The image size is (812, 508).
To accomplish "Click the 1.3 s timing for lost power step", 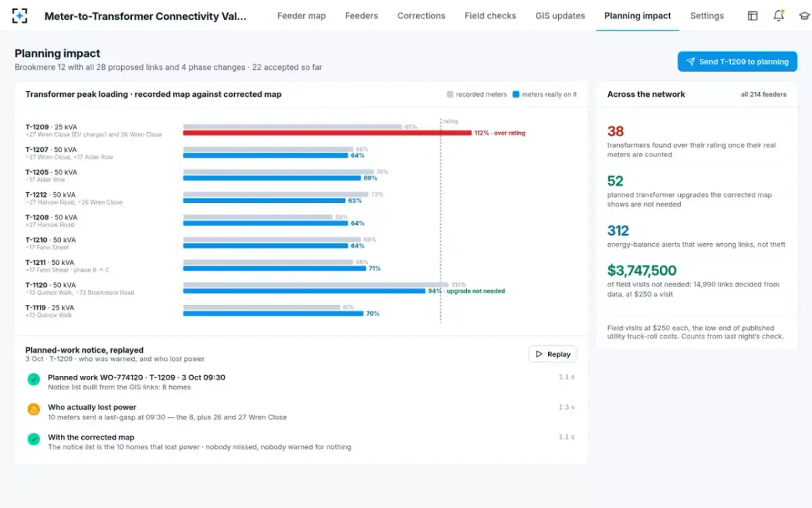I will click(x=566, y=407).
